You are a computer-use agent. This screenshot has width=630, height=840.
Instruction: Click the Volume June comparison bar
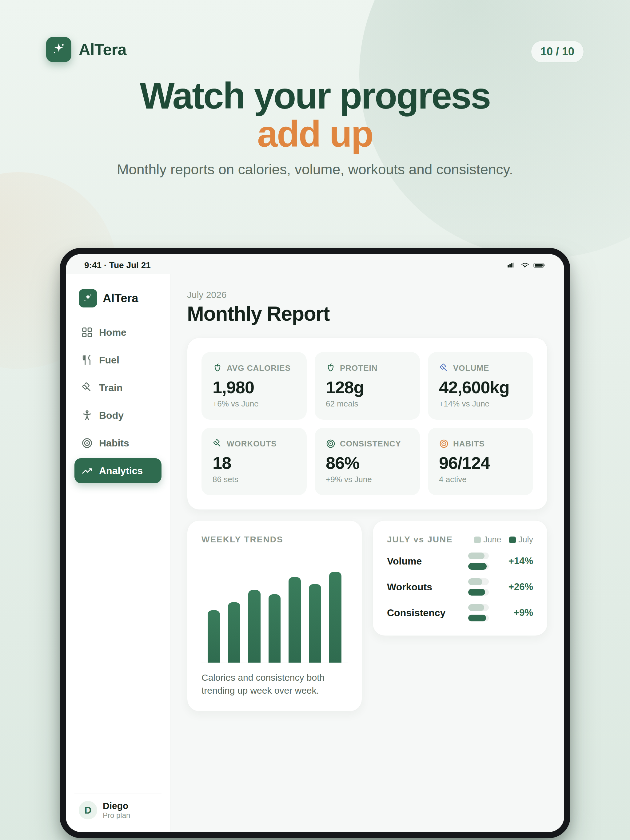tap(478, 556)
